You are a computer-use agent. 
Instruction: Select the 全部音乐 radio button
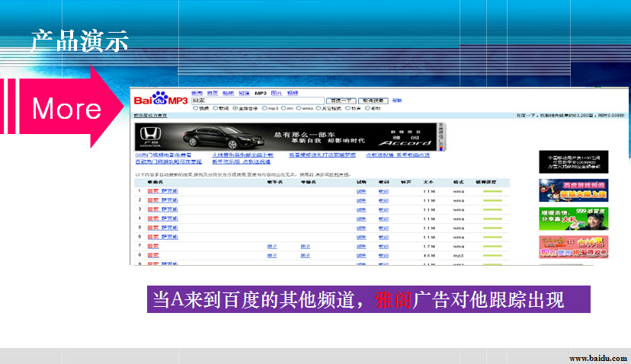235,108
